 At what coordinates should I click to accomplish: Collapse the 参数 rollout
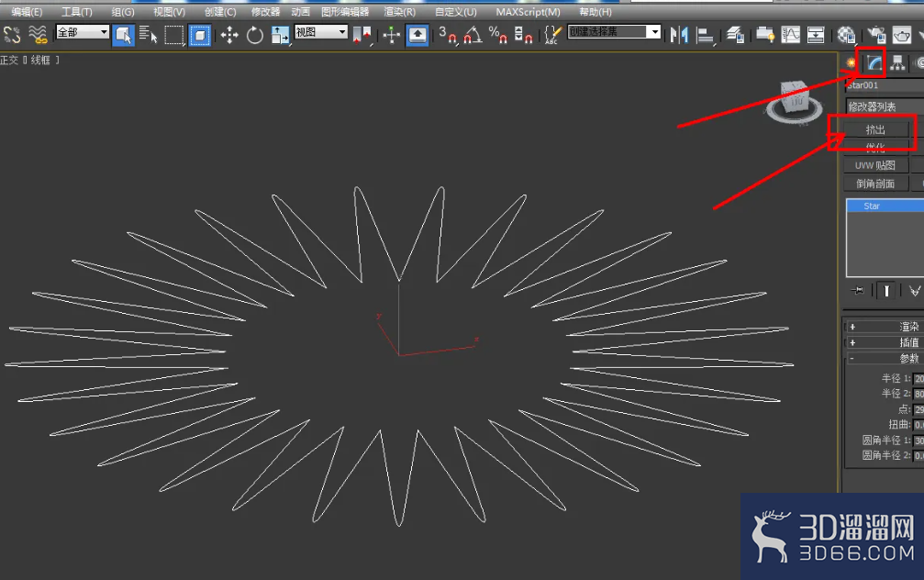[x=884, y=359]
